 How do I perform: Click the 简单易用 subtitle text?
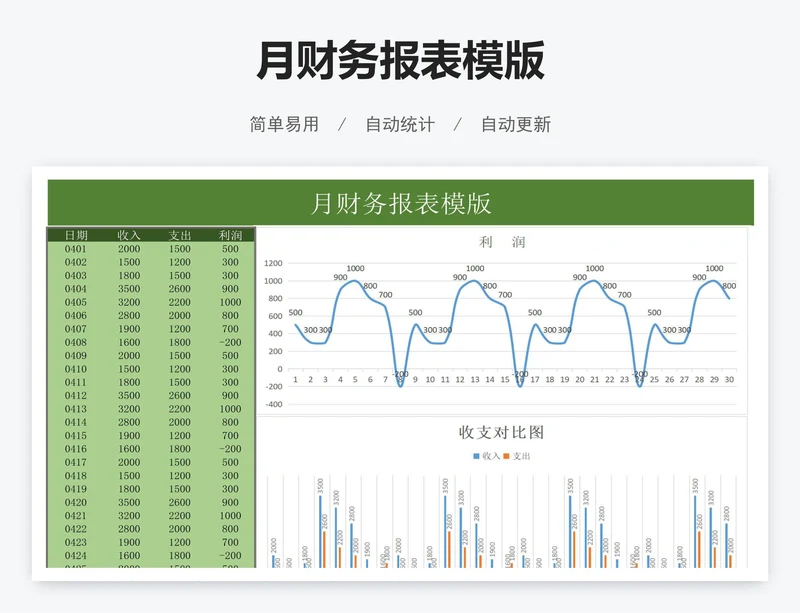tap(284, 124)
